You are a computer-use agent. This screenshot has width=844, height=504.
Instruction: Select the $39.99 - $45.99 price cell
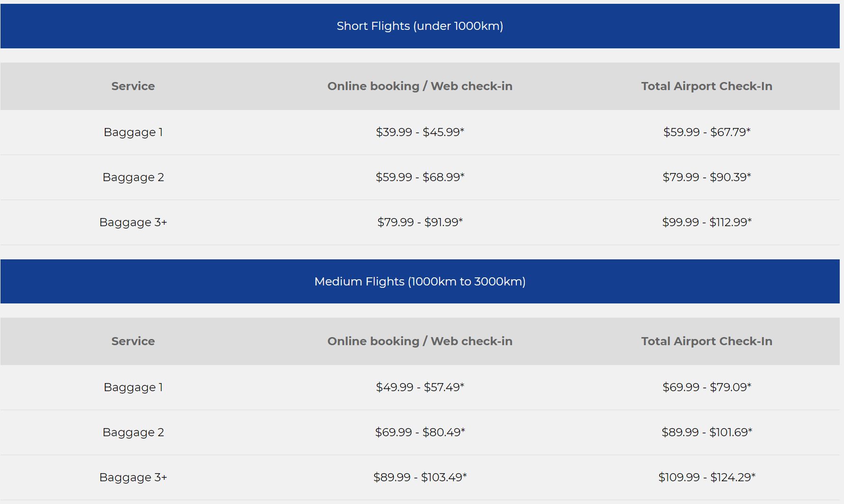(x=420, y=132)
